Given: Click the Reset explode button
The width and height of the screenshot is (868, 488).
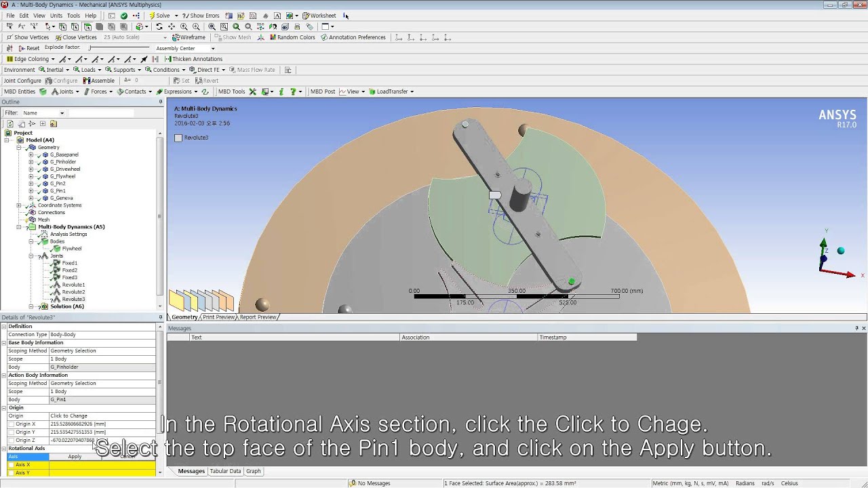Looking at the screenshot, I should (28, 48).
